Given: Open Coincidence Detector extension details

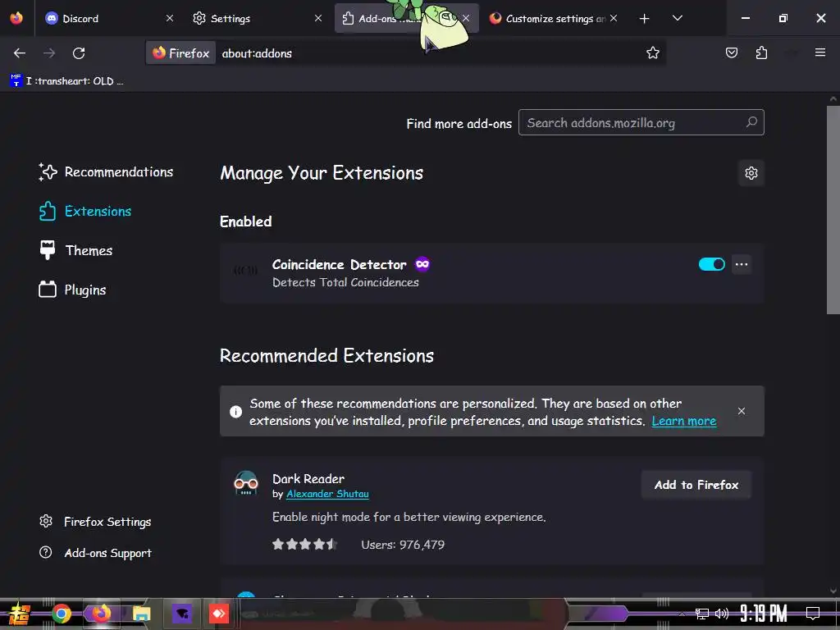Looking at the screenshot, I should click(492, 273).
